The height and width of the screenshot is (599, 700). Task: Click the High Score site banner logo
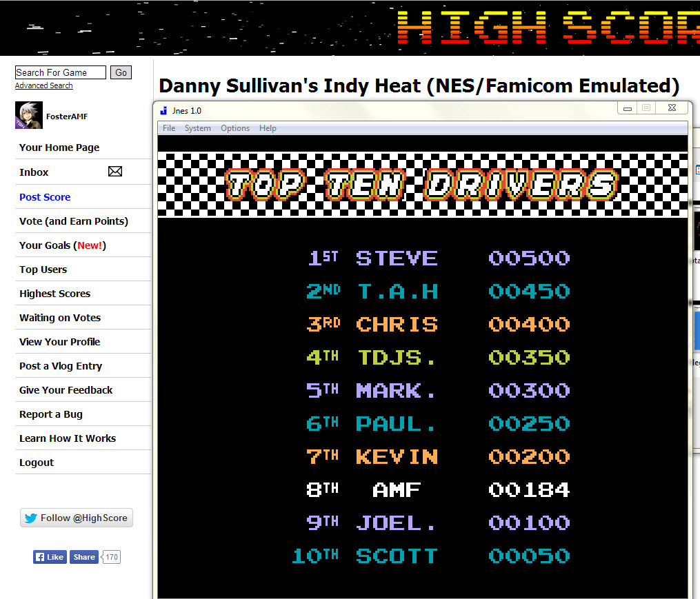(548, 28)
